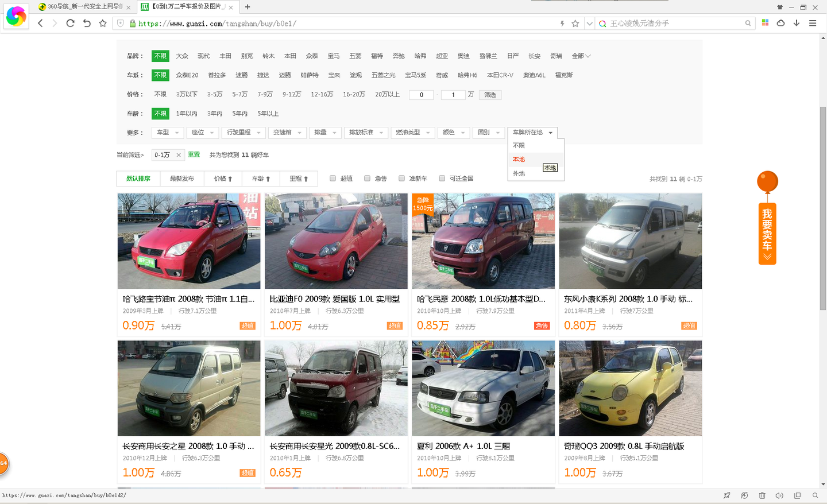827x504 pixels.
Task: Check the 可迁全国 filter checkbox
Action: pos(442,179)
